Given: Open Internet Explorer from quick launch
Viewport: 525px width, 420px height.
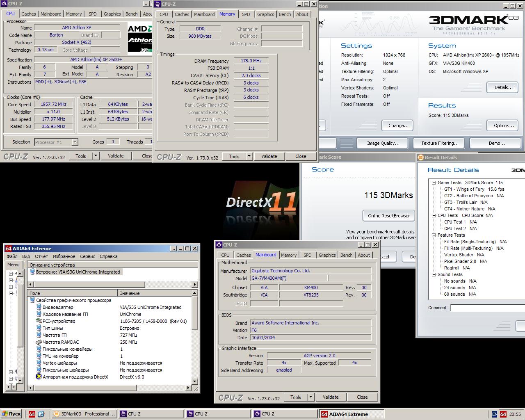Looking at the screenshot, I should 41,414.
